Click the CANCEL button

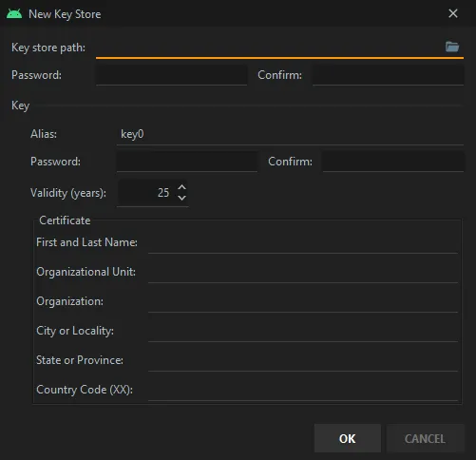tap(425, 438)
